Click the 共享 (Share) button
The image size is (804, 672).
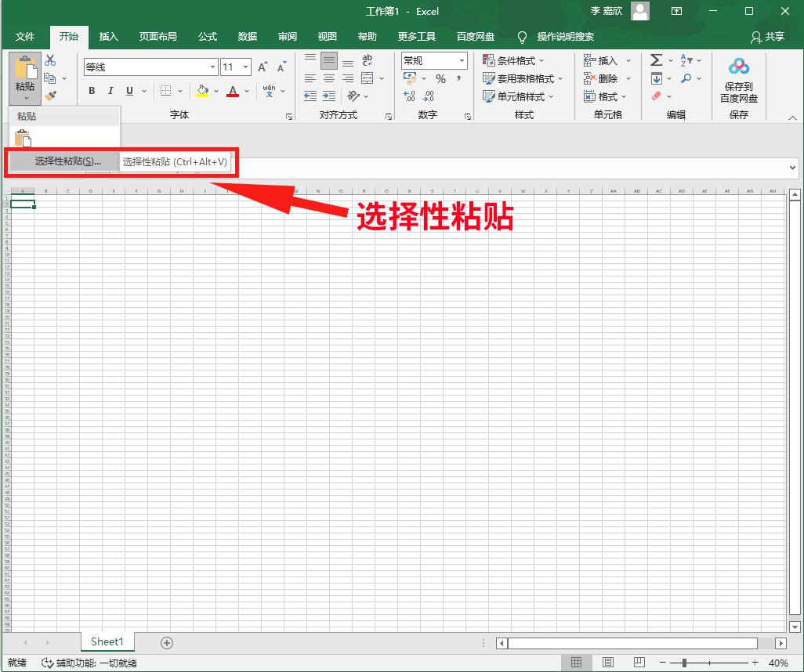[x=769, y=37]
